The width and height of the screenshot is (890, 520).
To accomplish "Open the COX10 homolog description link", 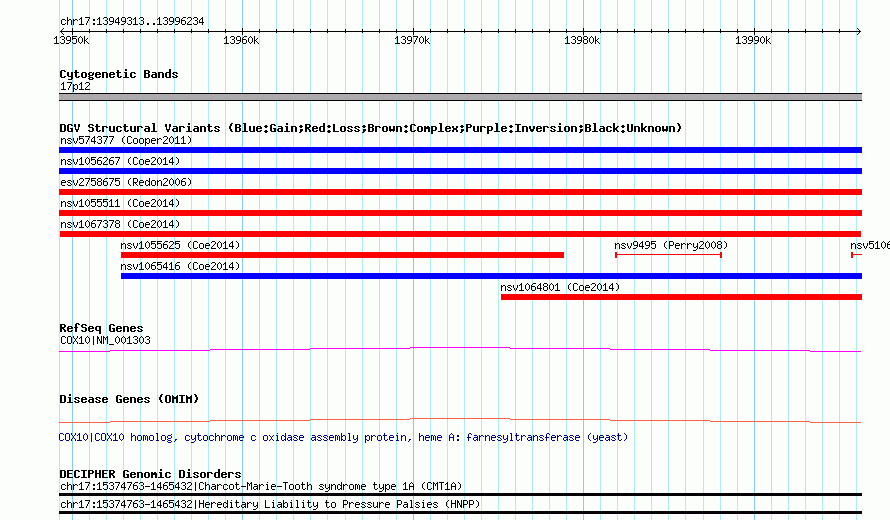I will pyautogui.click(x=343, y=437).
